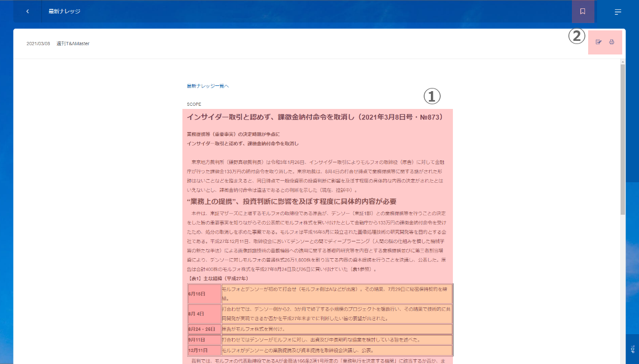Click the 最新ナレッジ header title
The width and height of the screenshot is (639, 364).
64,12
